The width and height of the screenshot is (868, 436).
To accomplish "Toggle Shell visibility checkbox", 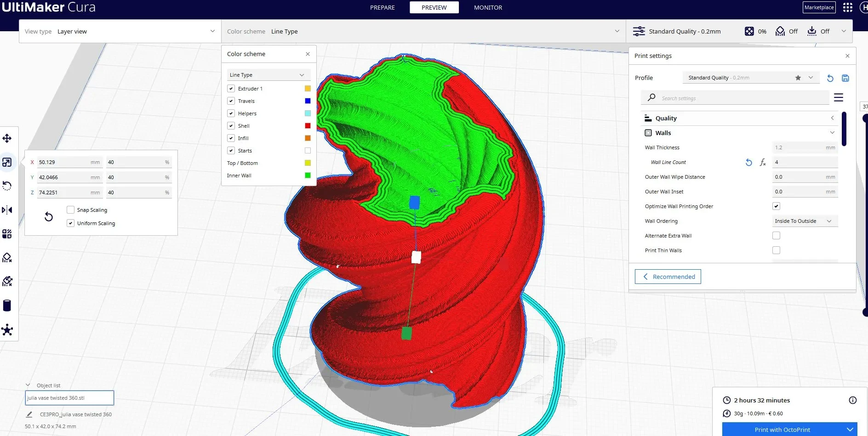I will [231, 126].
